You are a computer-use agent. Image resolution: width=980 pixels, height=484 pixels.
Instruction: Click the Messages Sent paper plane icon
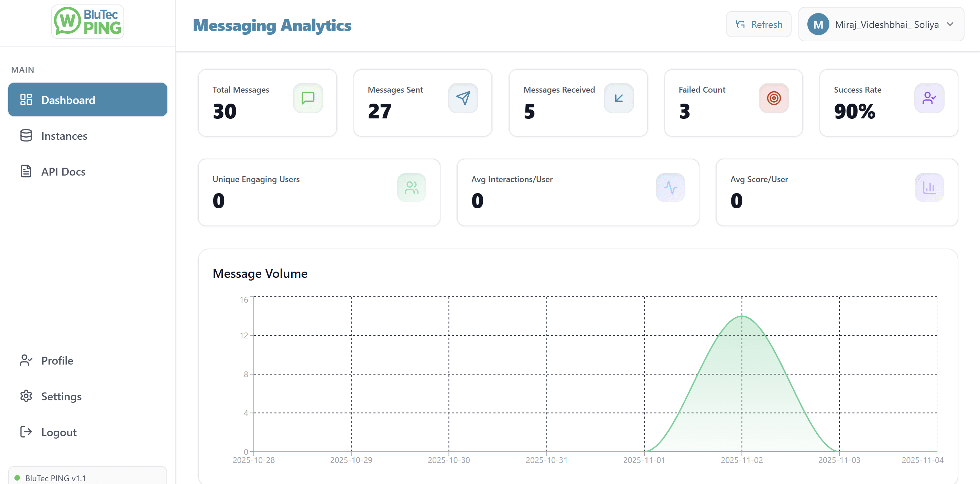tap(463, 98)
